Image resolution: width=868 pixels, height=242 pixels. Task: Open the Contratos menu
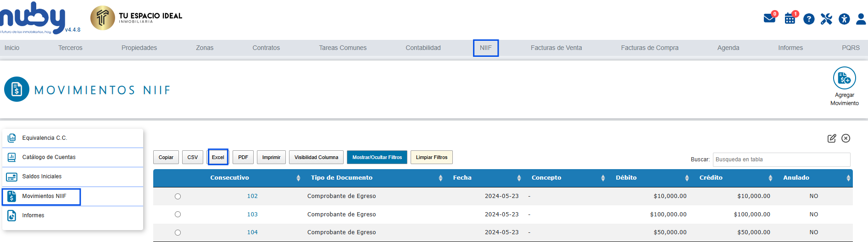tap(266, 48)
